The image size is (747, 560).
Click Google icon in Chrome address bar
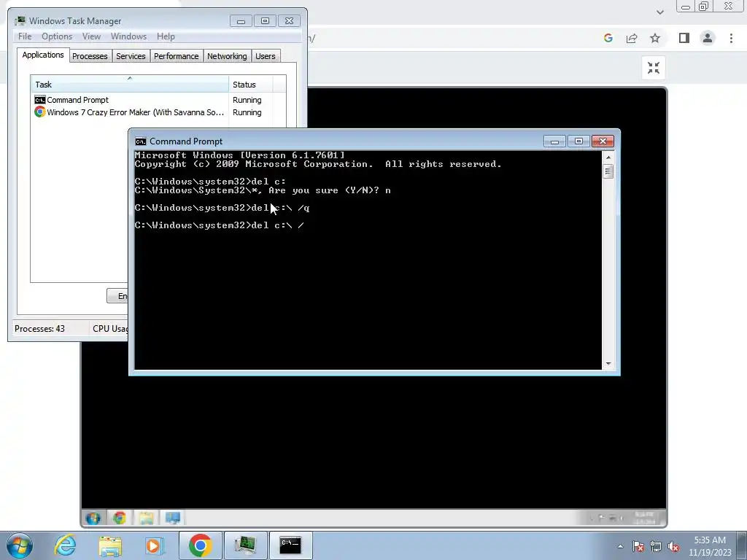pos(608,38)
